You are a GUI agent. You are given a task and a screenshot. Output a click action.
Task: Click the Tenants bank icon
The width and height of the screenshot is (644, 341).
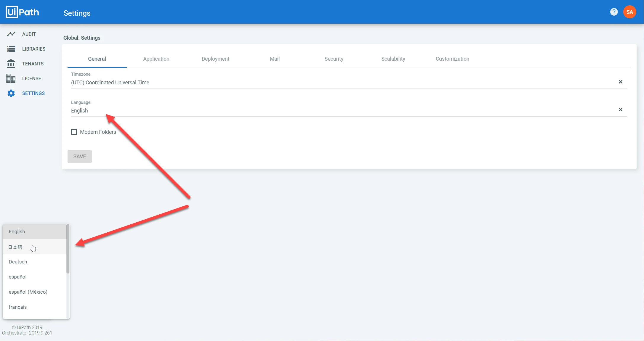point(11,64)
